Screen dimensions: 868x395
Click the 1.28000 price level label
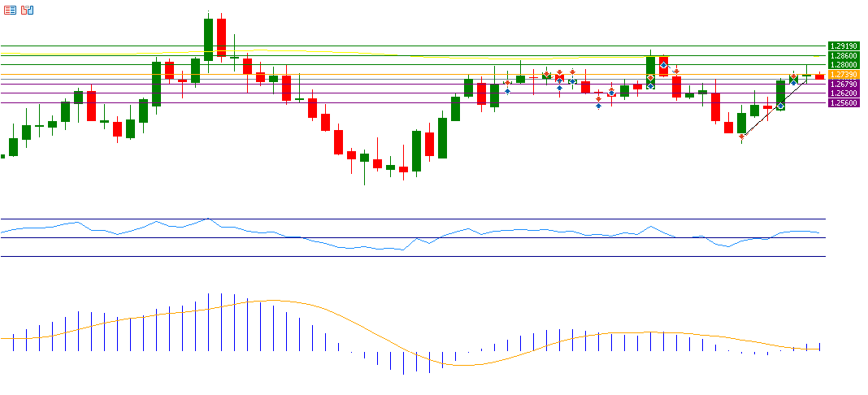point(841,64)
